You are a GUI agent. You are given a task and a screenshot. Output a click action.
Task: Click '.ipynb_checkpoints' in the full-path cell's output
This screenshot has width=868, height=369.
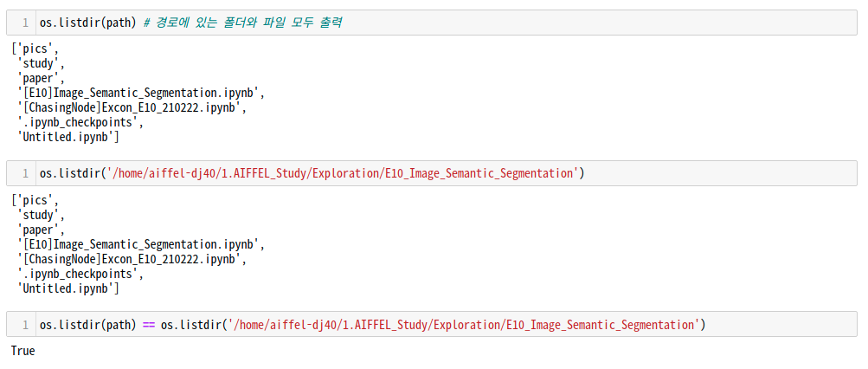point(77,274)
